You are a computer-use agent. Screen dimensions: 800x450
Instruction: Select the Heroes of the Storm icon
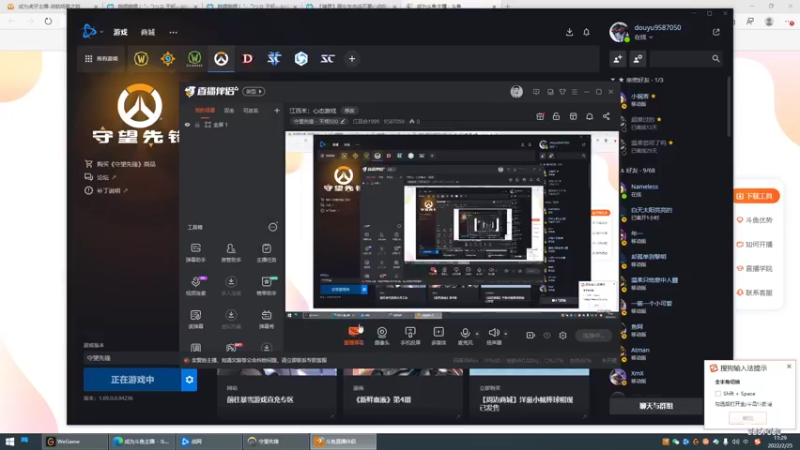click(x=301, y=59)
